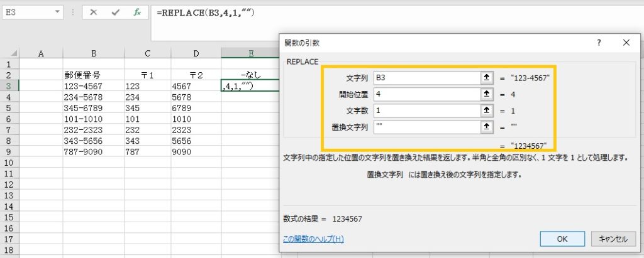Click into the 開始位置 input field

pyautogui.click(x=426, y=94)
